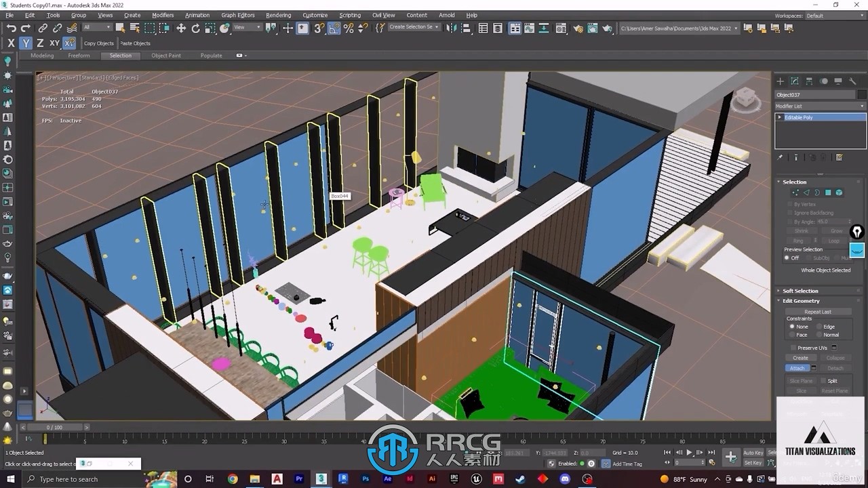Activate the Select and Rotate tool
Screen dimensions: 868x488
pos(196,28)
